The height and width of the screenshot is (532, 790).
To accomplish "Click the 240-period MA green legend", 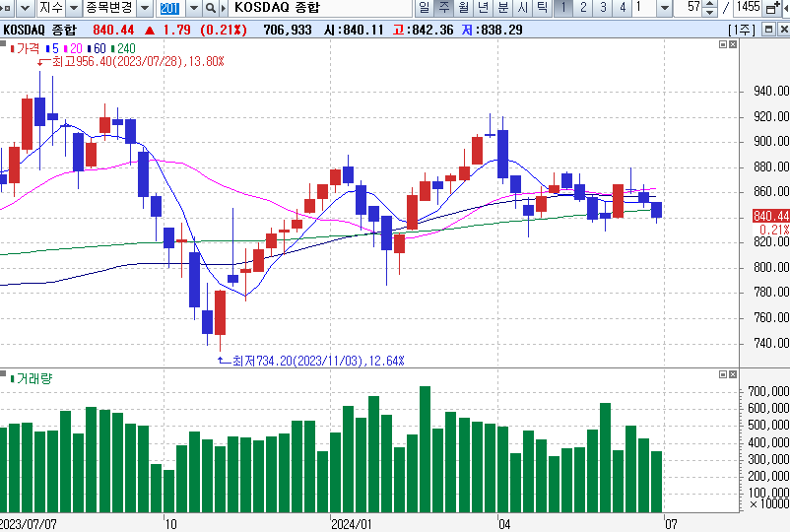I will tap(123, 49).
